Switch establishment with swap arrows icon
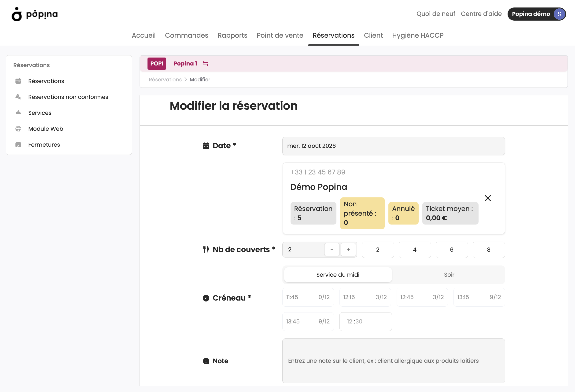The height and width of the screenshot is (392, 575). point(205,64)
